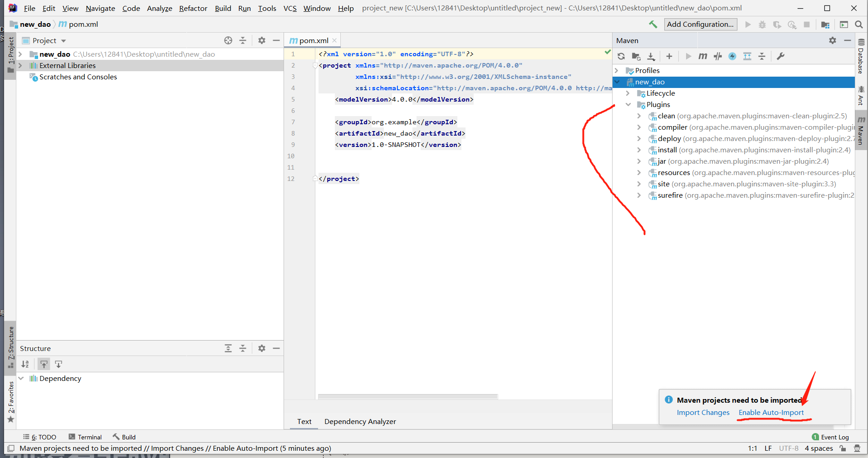Image resolution: width=868 pixels, height=458 pixels.
Task: Open the Project Structure dialog icon
Action: coord(825,24)
